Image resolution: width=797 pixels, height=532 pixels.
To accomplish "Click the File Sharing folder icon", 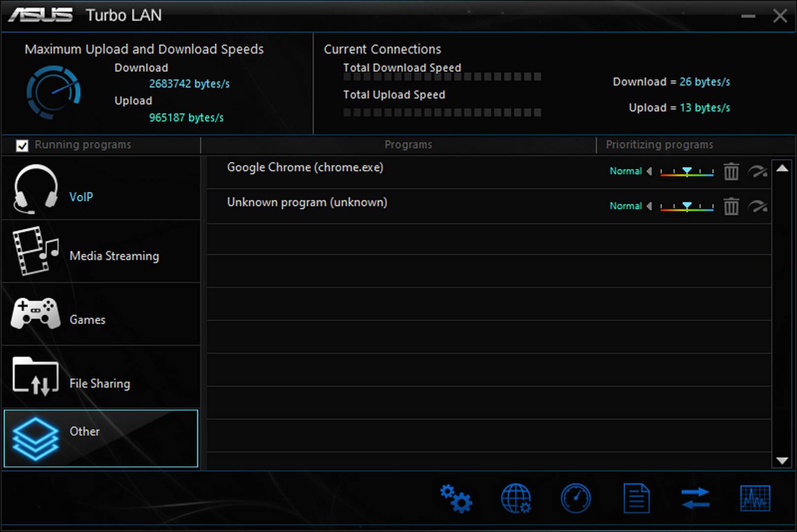I will tap(35, 376).
